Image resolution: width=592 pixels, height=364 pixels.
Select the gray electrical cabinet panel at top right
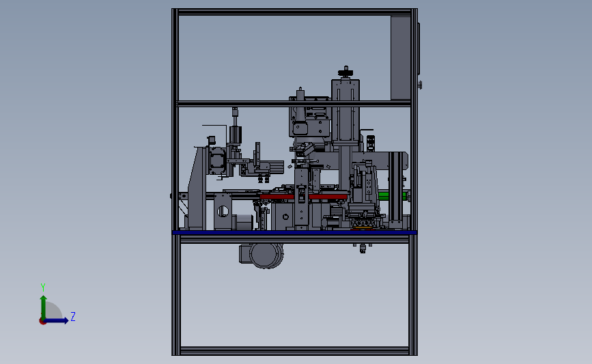pyautogui.click(x=401, y=58)
